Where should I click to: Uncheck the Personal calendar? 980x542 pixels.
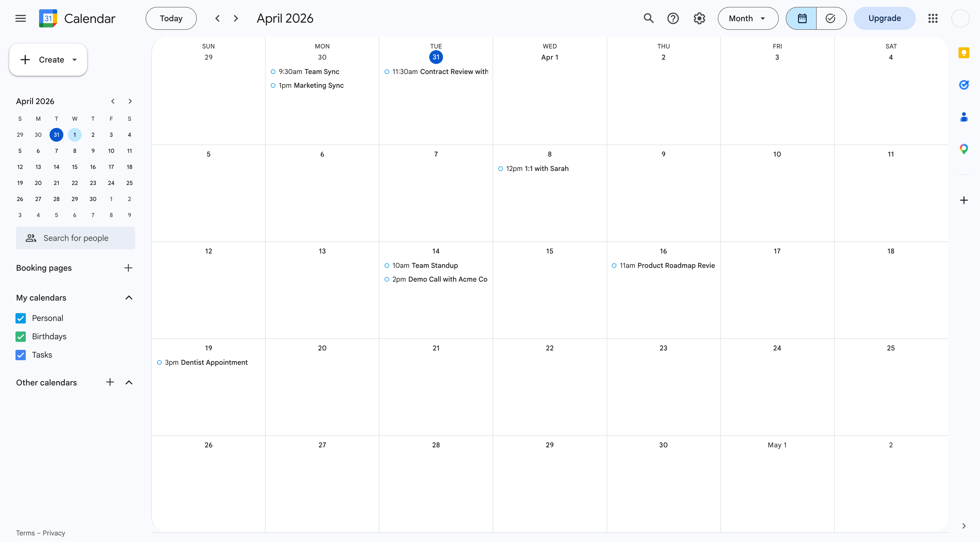pyautogui.click(x=21, y=318)
